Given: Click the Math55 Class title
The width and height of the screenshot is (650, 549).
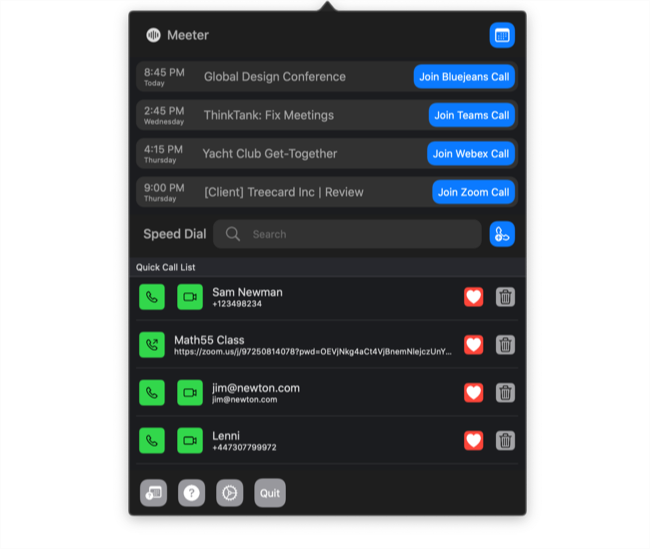Looking at the screenshot, I should tap(209, 340).
